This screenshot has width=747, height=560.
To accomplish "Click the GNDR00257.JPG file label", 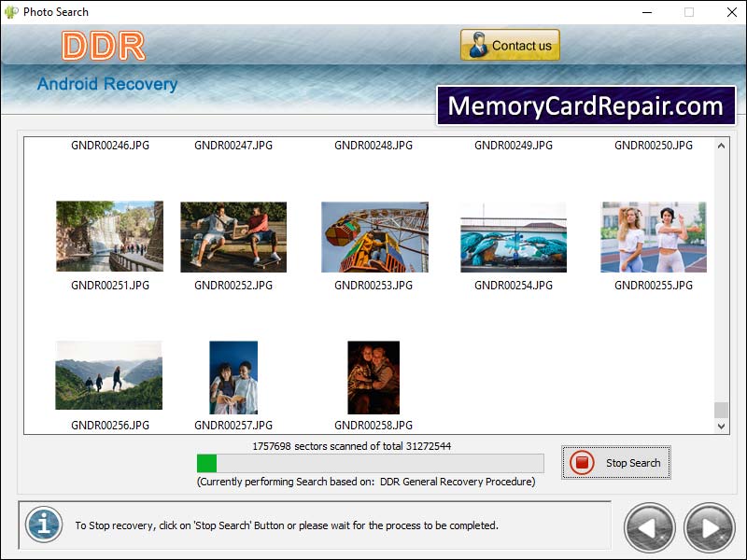I will click(233, 426).
